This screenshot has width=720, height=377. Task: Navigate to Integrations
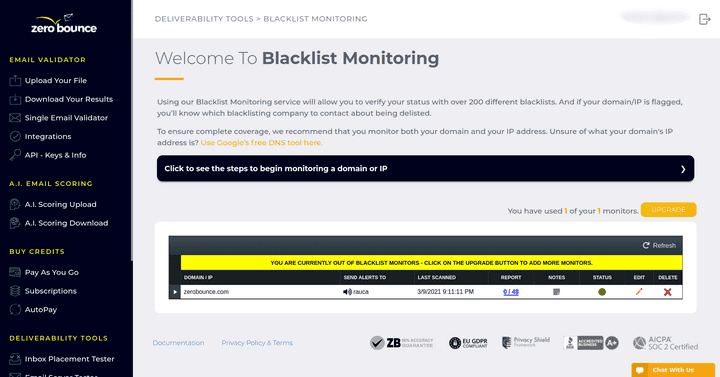pyautogui.click(x=48, y=136)
